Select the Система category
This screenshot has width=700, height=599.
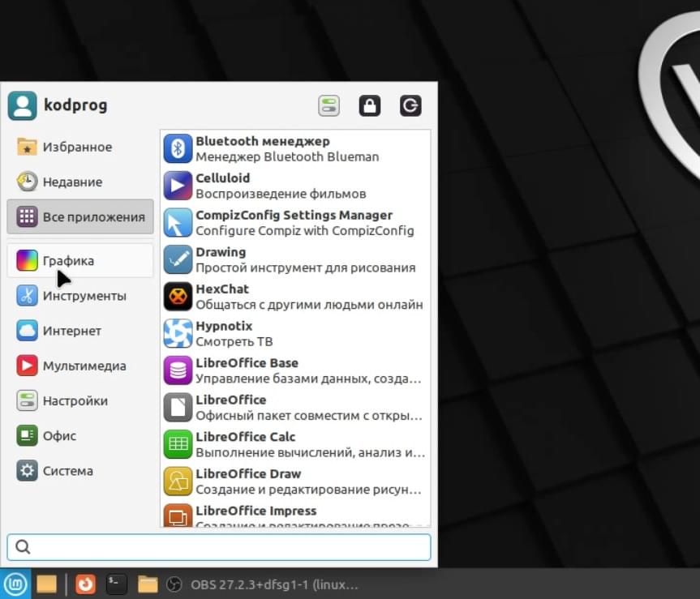point(80,471)
